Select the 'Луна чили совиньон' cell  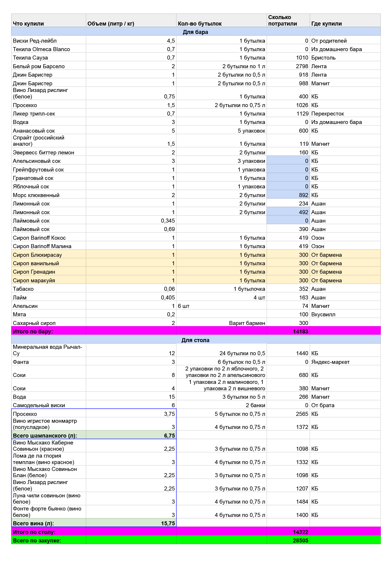pyautogui.click(x=49, y=499)
